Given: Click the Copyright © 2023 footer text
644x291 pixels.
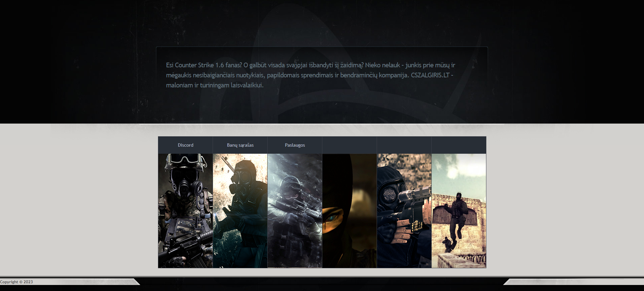Looking at the screenshot, I should click(x=16, y=282).
